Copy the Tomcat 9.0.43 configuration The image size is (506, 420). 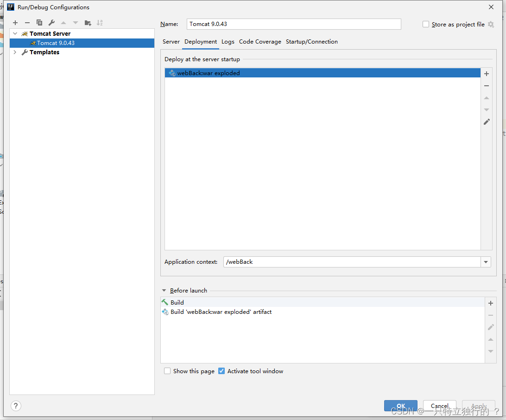click(x=39, y=22)
